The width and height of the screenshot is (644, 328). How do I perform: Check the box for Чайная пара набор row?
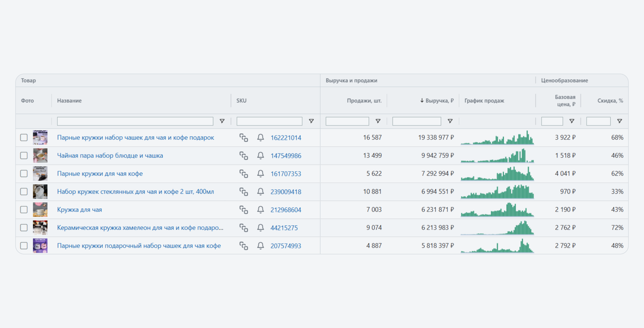tap(24, 156)
